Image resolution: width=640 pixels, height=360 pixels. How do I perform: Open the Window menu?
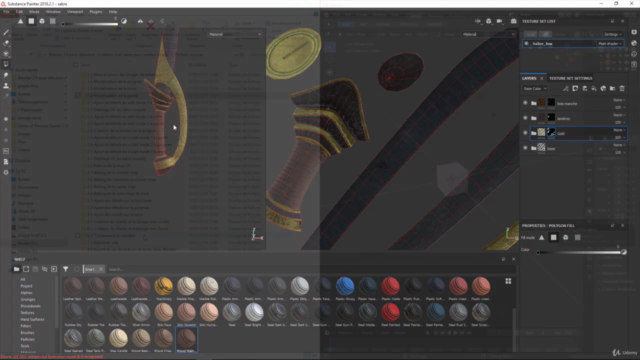(53, 12)
